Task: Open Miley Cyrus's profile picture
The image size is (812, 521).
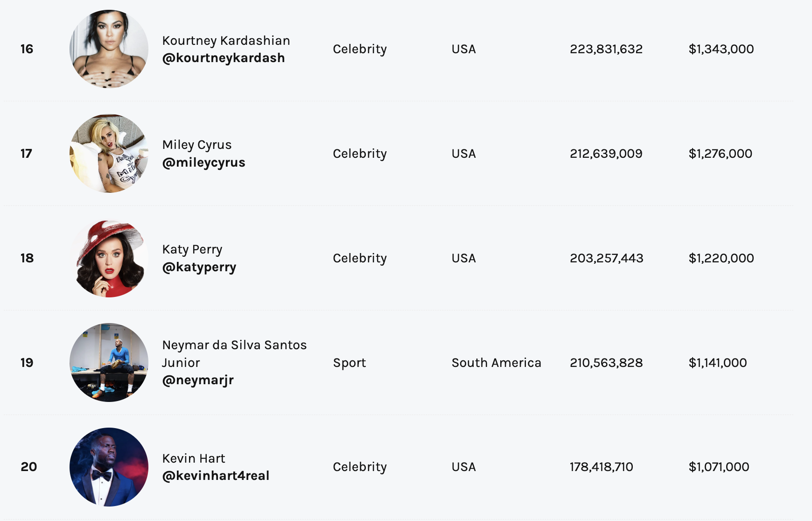Action: coord(109,154)
